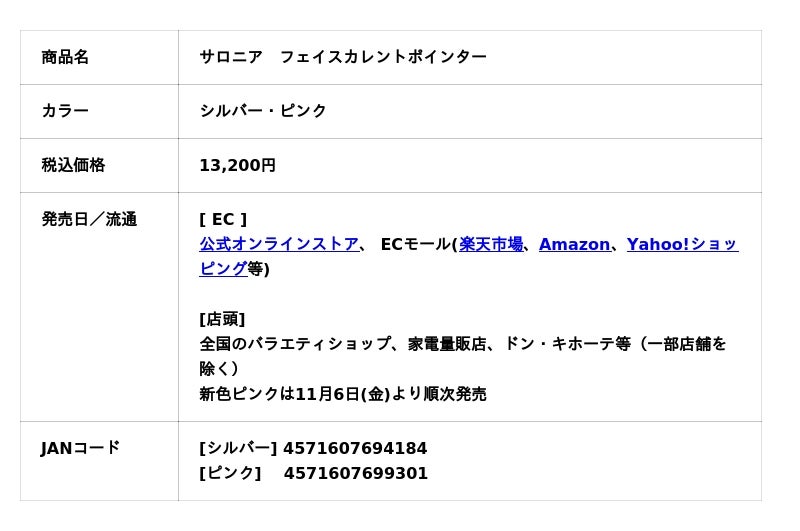Visit the Yahoo!ショッピング link
800x531 pixels.
[x=683, y=244]
